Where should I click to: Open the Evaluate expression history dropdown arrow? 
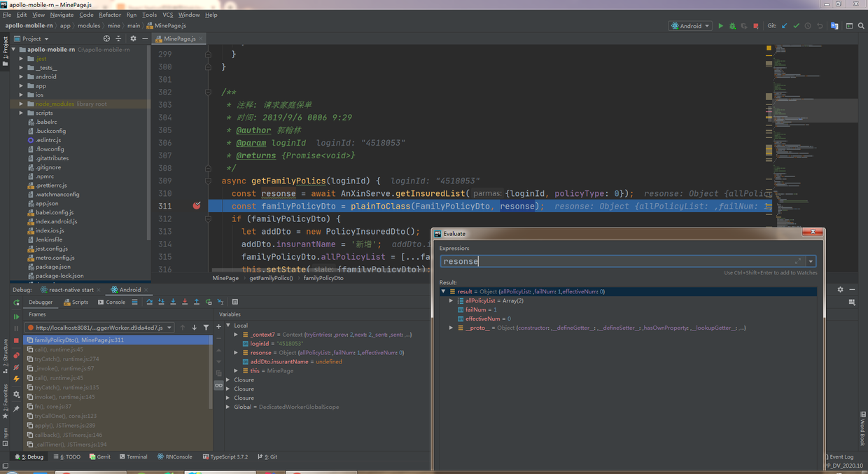coord(811,261)
